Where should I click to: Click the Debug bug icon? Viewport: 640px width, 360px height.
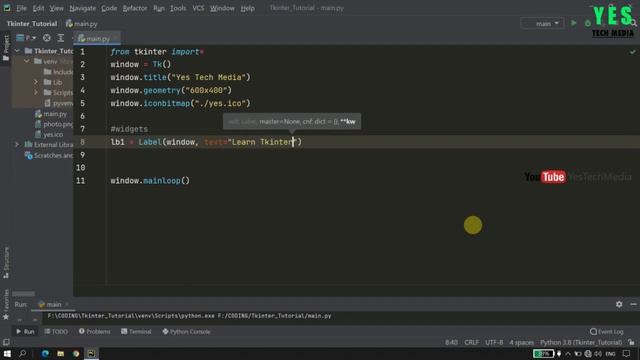point(588,23)
